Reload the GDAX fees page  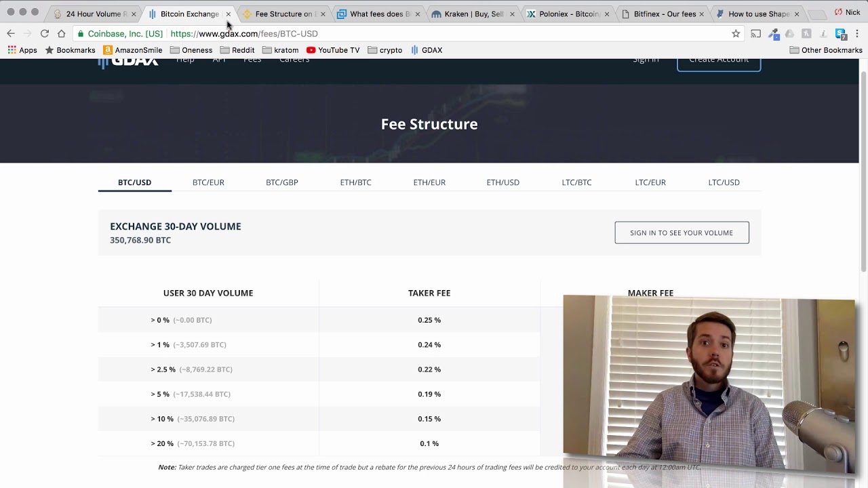click(x=44, y=33)
